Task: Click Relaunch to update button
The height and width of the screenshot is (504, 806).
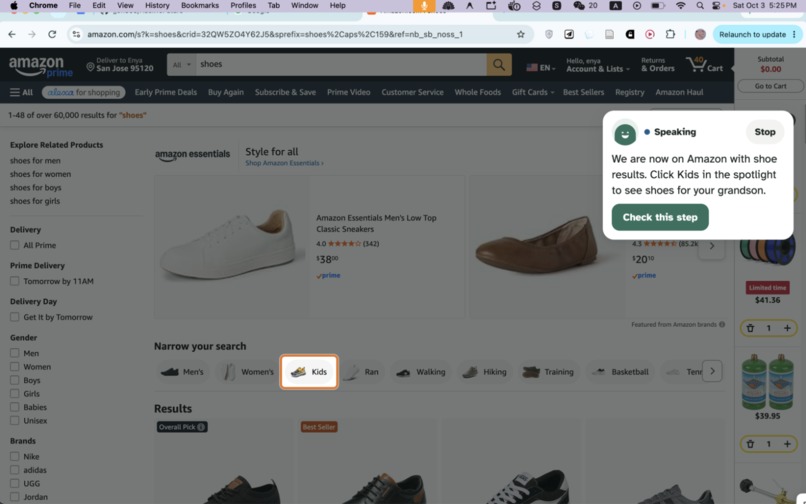Action: click(752, 34)
